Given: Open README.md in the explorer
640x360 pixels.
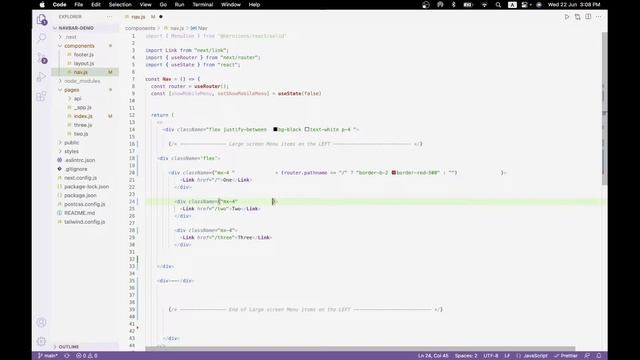Looking at the screenshot, I should click(x=79, y=213).
